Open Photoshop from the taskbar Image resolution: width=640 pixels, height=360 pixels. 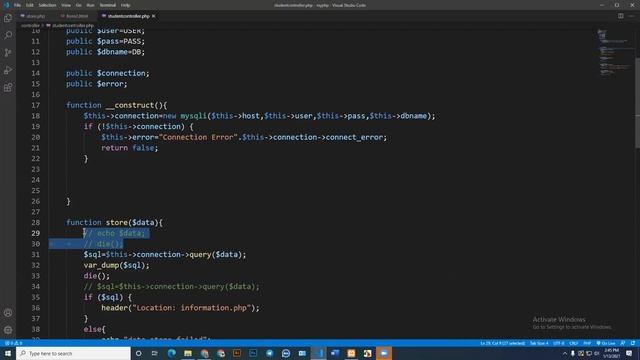pos(253,353)
